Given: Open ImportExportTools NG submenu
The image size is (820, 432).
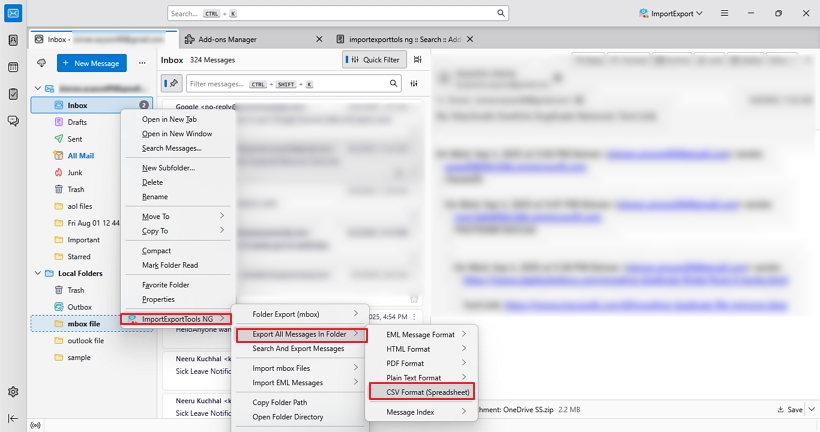Looking at the screenshot, I should (x=176, y=319).
